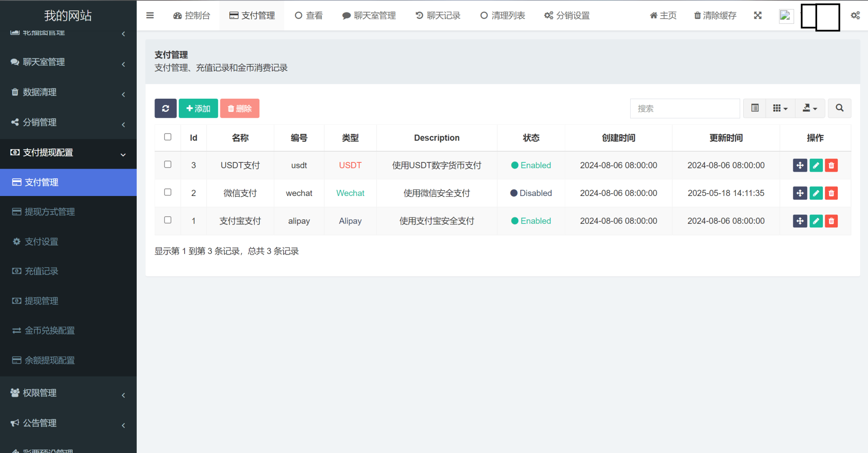Viewport: 868px width, 453px height.
Task: Check the select-all checkbox in table header
Action: (167, 137)
